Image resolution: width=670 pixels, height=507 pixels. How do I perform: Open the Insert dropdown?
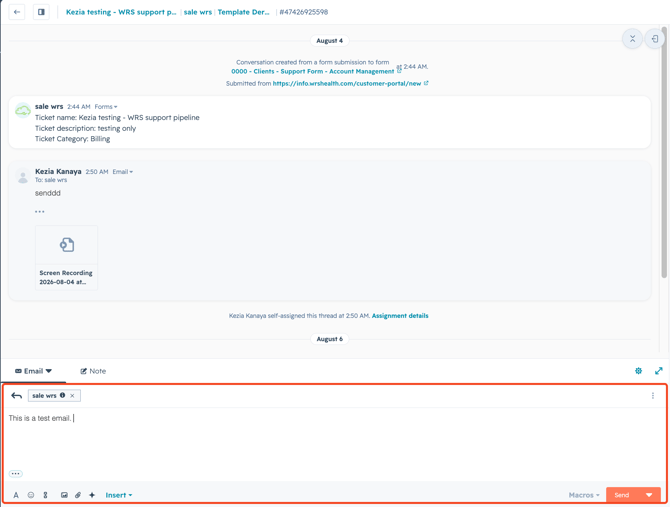(x=119, y=495)
